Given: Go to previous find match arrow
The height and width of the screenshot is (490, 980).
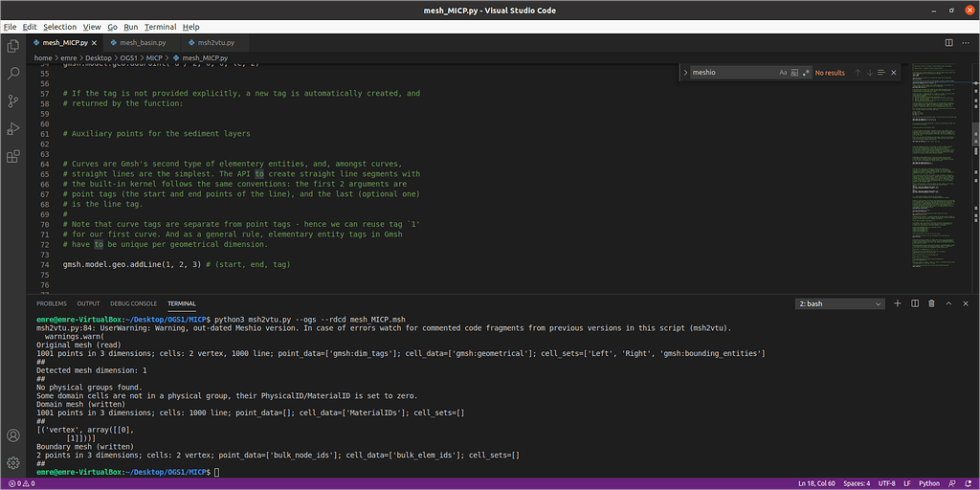Looking at the screenshot, I should pyautogui.click(x=857, y=73).
